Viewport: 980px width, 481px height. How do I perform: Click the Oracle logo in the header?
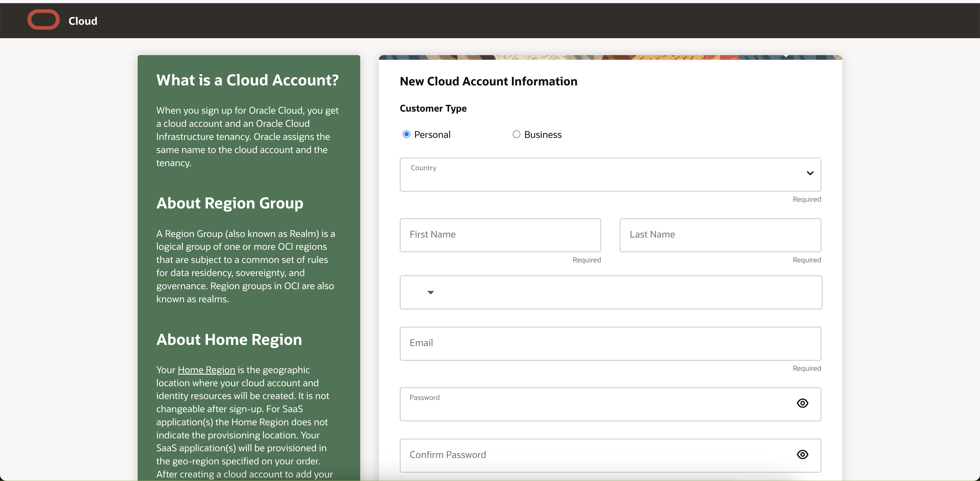click(43, 20)
